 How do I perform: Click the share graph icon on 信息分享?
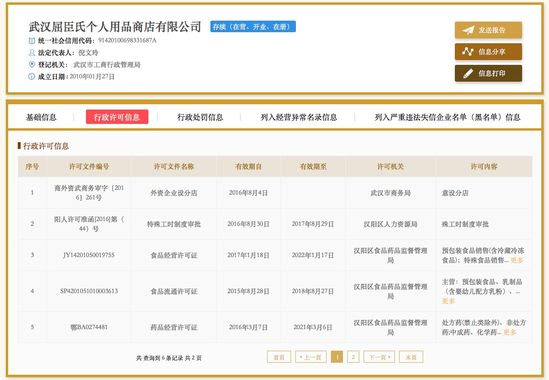pos(468,52)
